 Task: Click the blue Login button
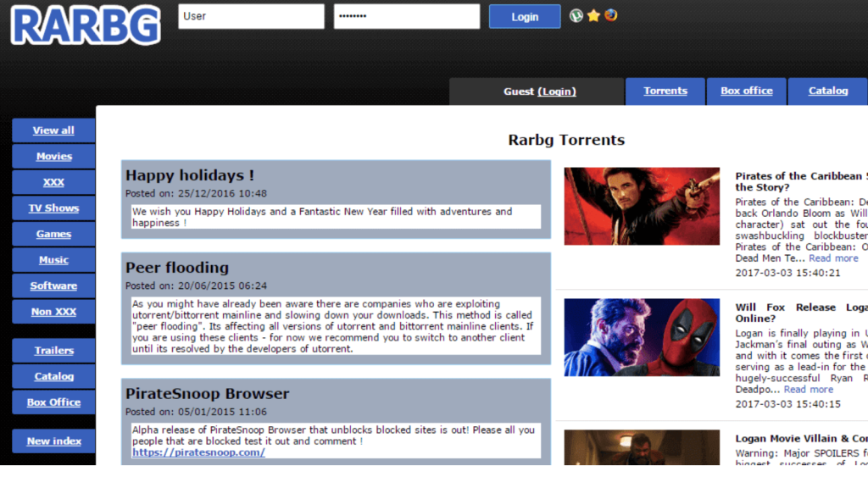[524, 17]
